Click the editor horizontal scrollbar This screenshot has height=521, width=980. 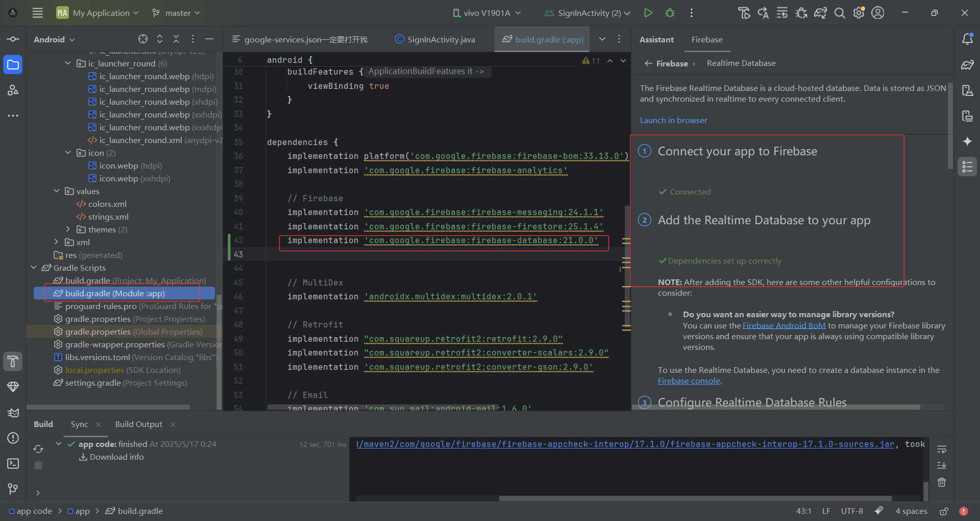click(382, 407)
